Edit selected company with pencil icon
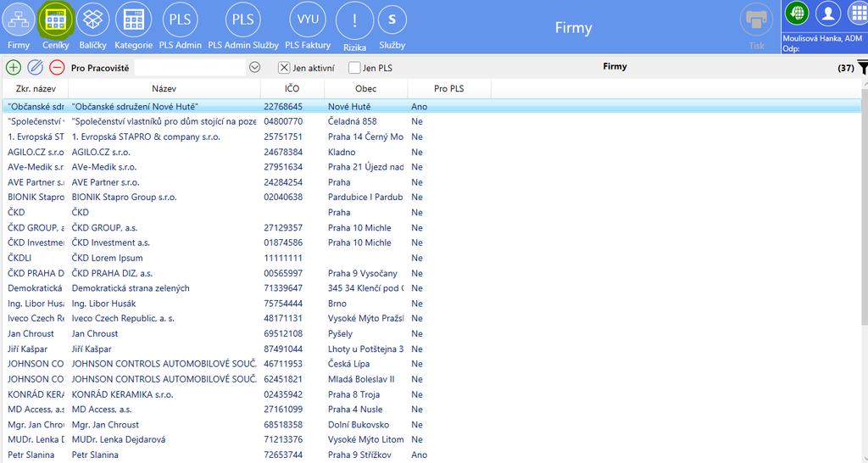 [x=35, y=68]
